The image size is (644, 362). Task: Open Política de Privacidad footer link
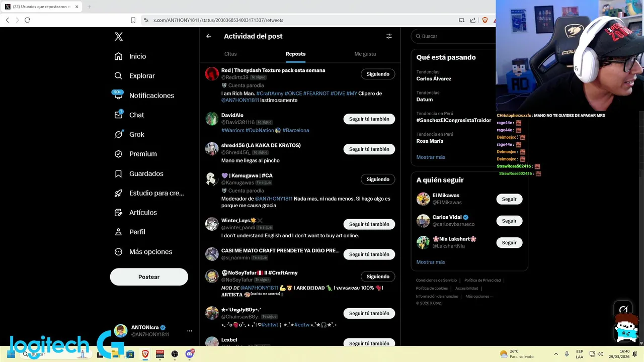[x=482, y=280]
